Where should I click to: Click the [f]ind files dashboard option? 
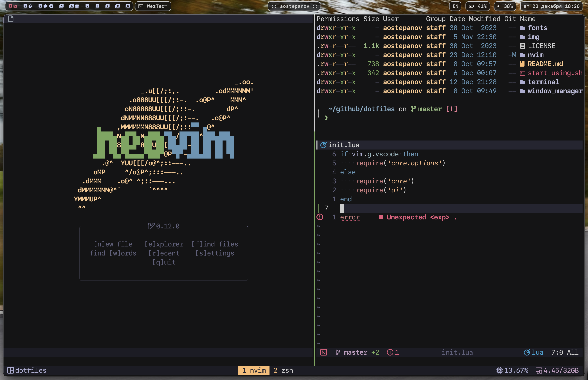(x=215, y=244)
